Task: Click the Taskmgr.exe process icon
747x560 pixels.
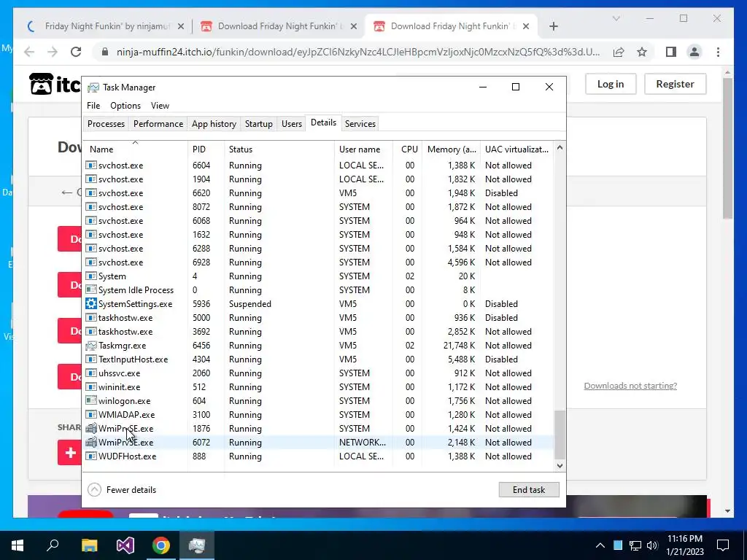Action: (x=91, y=345)
